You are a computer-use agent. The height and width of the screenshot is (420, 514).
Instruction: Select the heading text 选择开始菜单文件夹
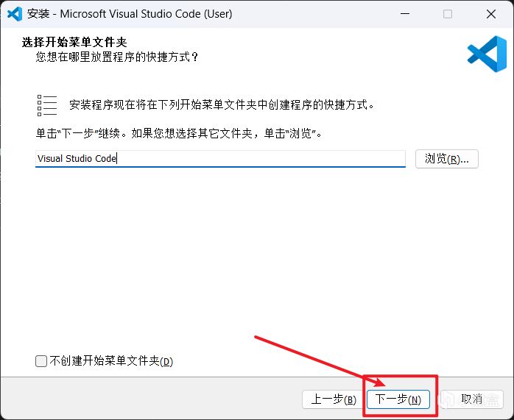[x=74, y=42]
